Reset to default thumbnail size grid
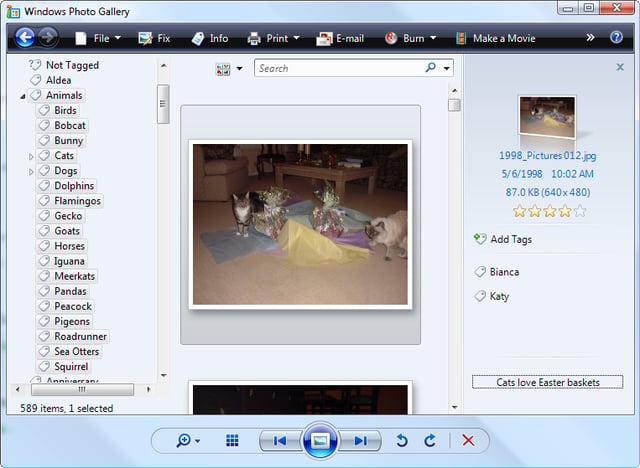 [x=232, y=441]
